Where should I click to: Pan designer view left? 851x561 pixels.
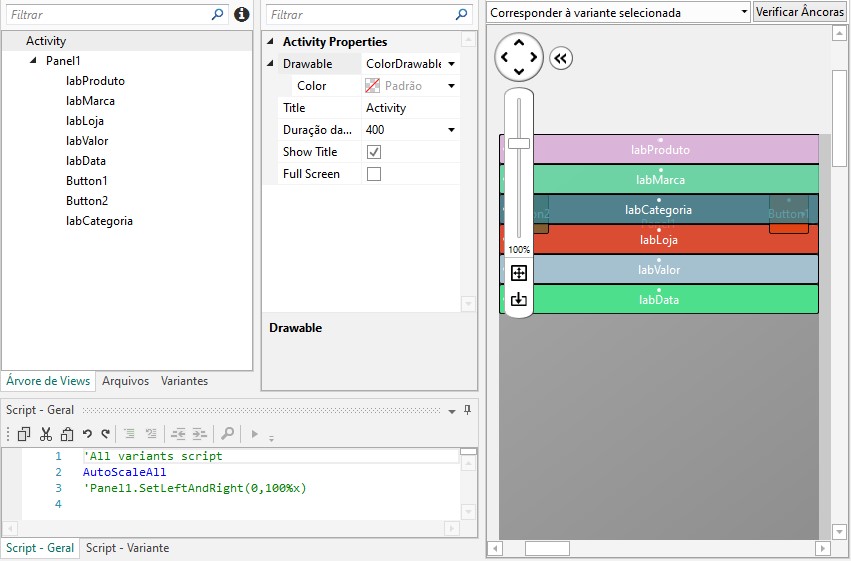point(505,57)
